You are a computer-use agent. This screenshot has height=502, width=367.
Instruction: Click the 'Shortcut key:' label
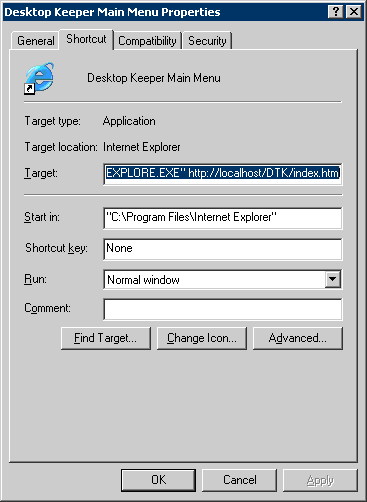(56, 248)
